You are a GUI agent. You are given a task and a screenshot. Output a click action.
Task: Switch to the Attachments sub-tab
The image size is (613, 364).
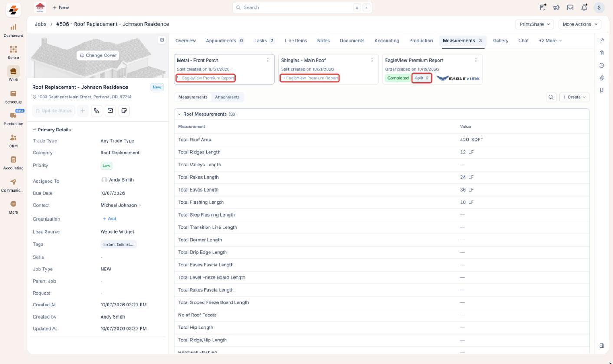point(227,97)
